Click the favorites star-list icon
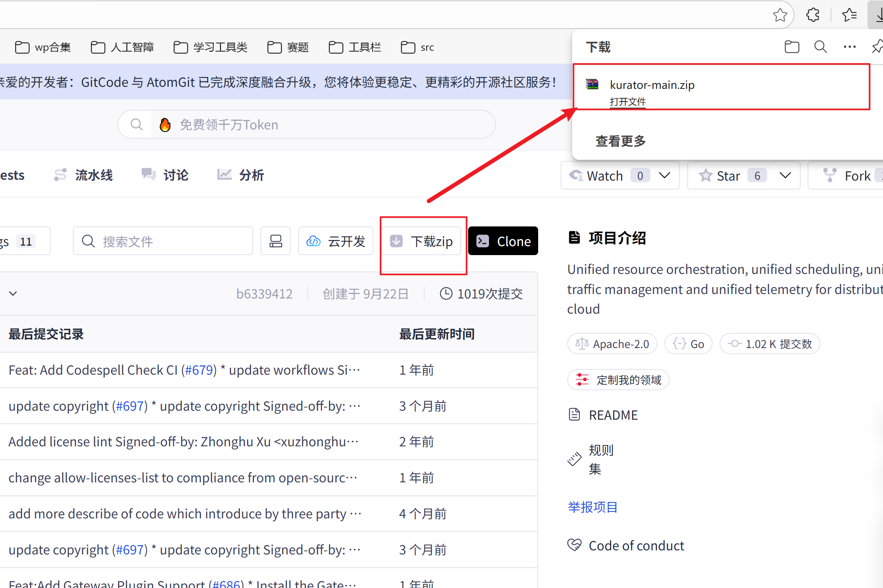The image size is (883, 588). coord(849,15)
